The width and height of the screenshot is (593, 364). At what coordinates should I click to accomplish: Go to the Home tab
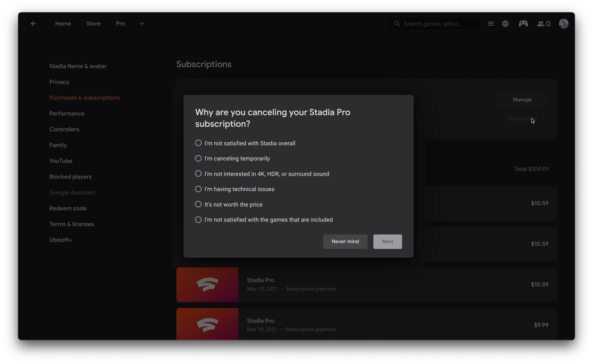(x=63, y=24)
